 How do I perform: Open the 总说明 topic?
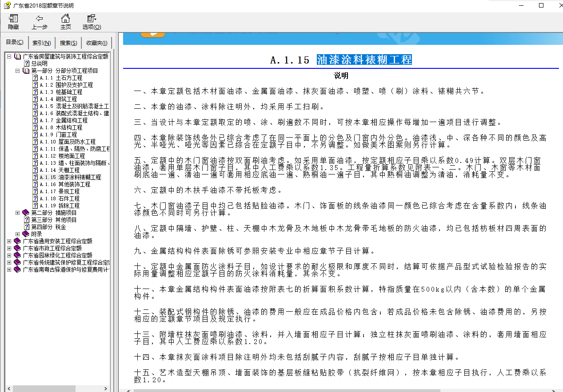pyautogui.click(x=39, y=63)
